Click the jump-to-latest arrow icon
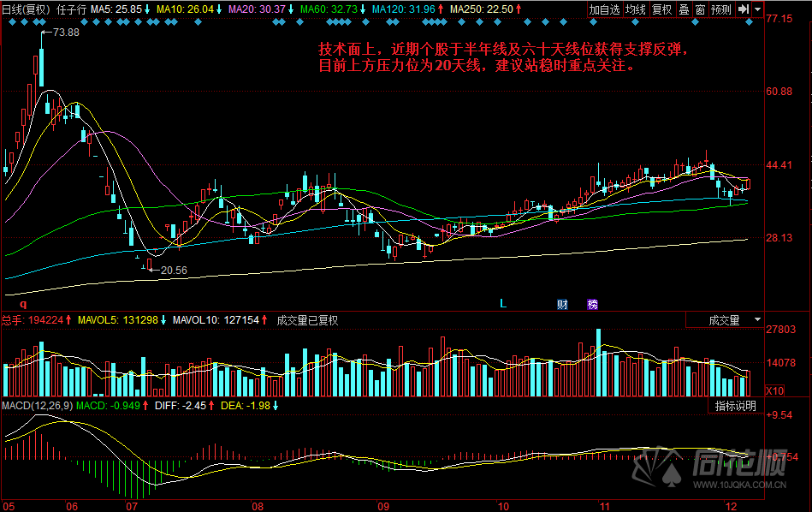 click(x=744, y=9)
